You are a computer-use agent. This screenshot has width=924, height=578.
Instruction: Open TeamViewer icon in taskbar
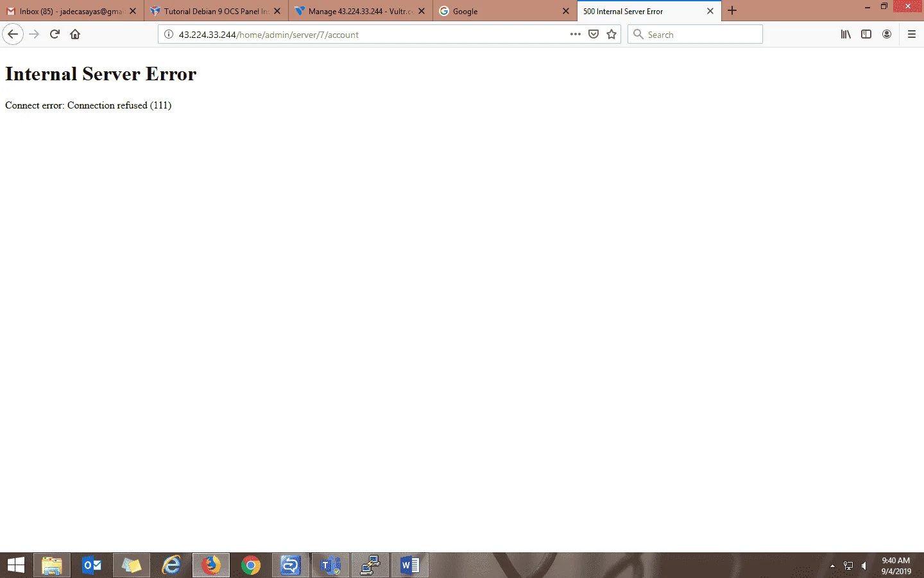[x=291, y=565]
